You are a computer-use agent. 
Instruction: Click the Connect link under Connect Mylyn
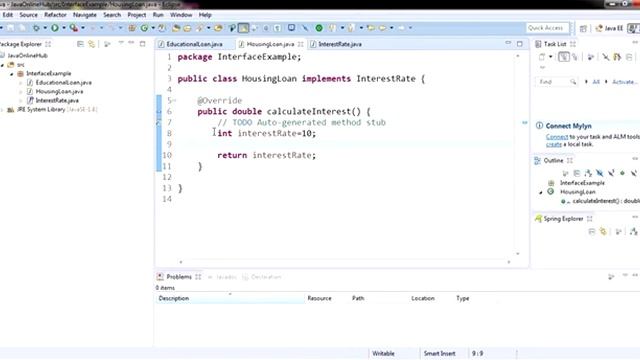tap(557, 137)
